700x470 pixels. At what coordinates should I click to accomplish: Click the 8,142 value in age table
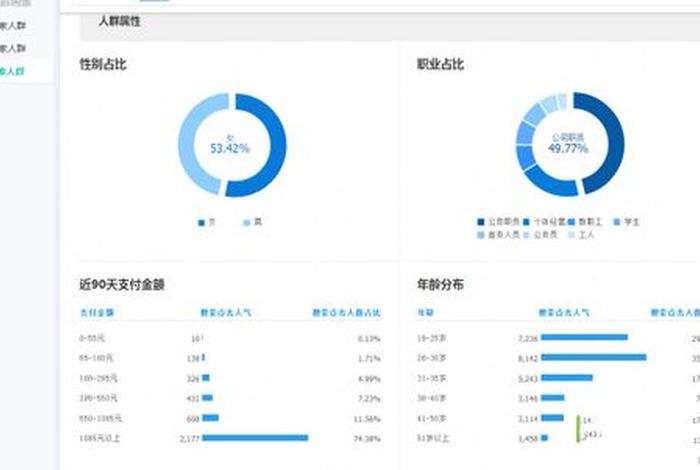[528, 358]
